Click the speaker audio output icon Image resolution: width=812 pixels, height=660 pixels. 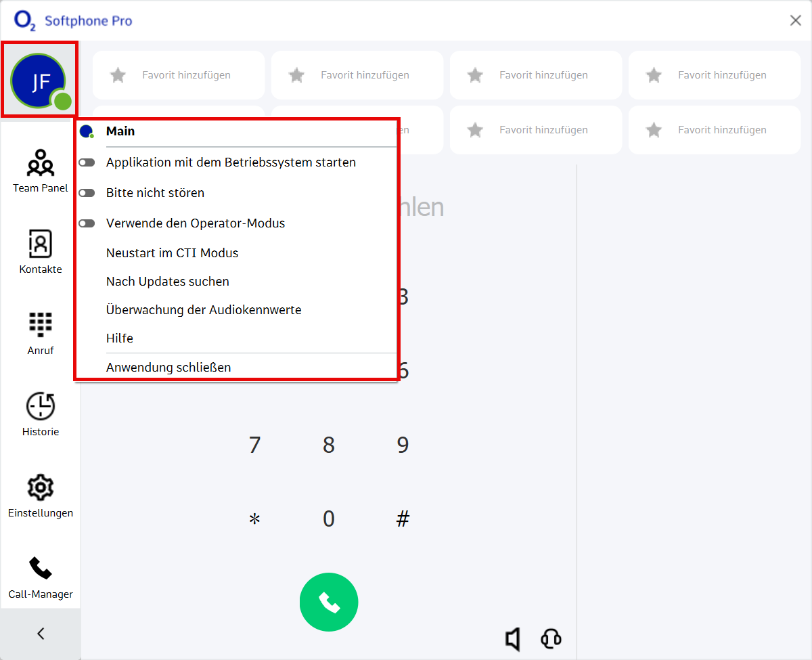point(513,638)
